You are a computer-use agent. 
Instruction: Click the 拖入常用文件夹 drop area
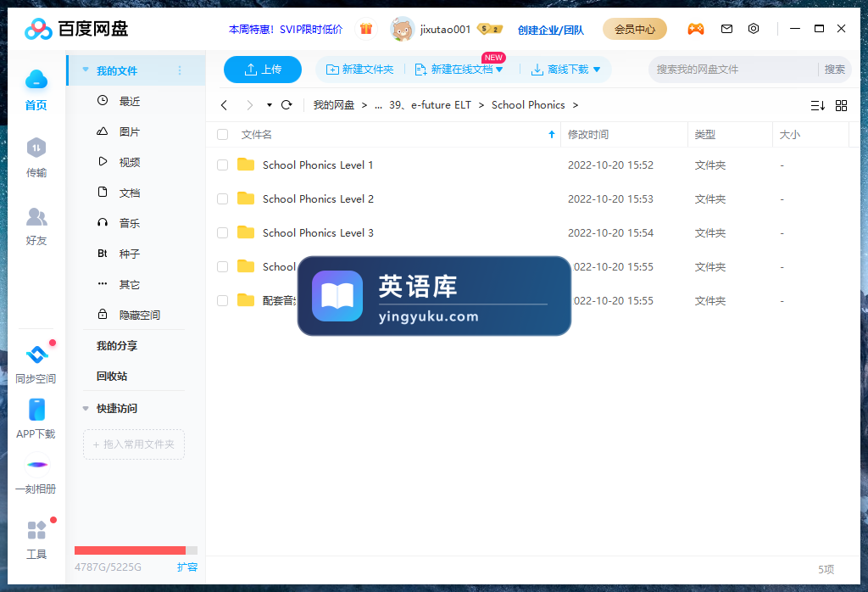coord(133,444)
